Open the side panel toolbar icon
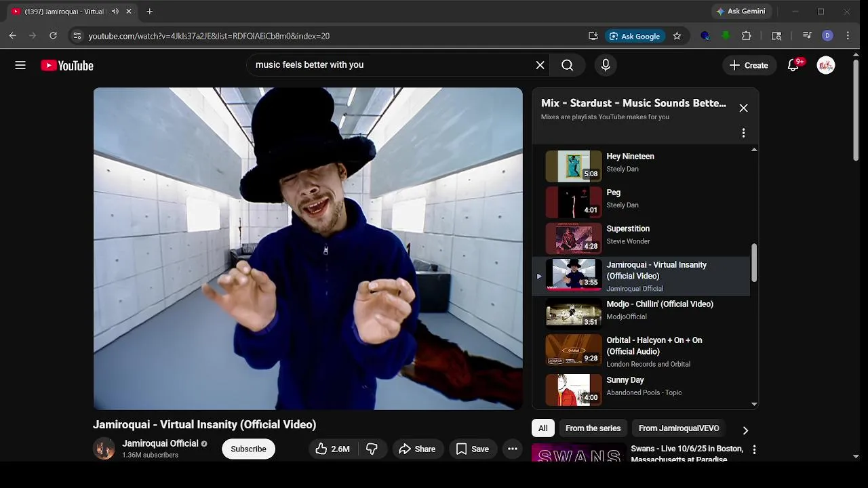This screenshot has height=488, width=868. tap(776, 36)
